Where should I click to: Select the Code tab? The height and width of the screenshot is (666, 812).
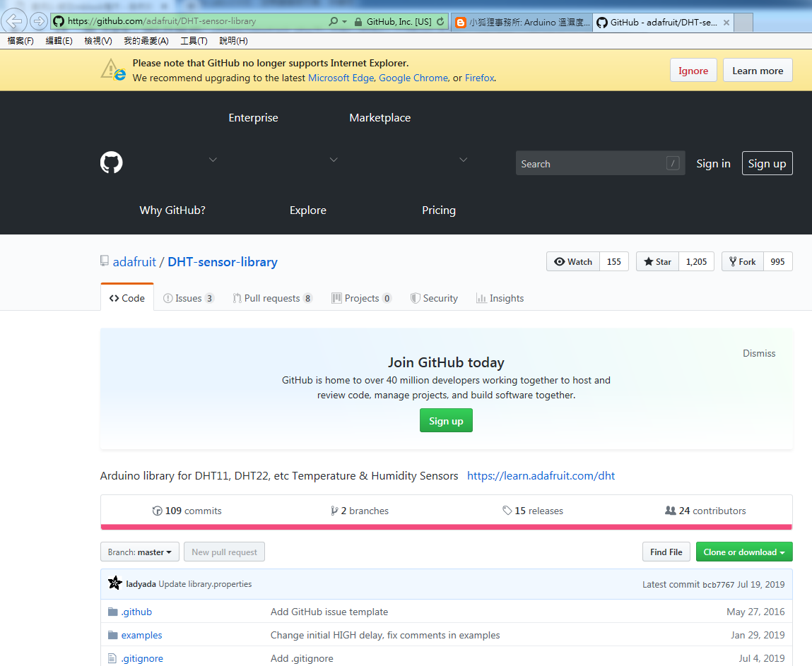(x=127, y=298)
